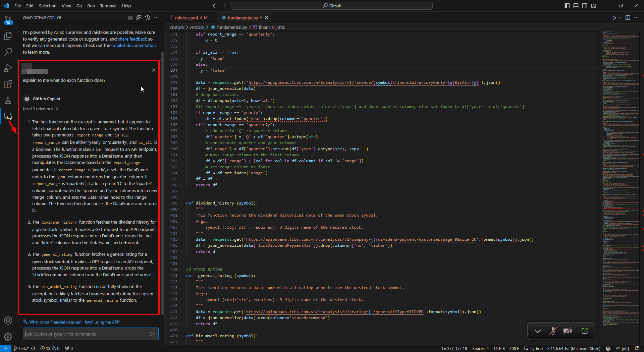
Task: Change UTF-8 file encoding
Action: pyautogui.click(x=499, y=348)
